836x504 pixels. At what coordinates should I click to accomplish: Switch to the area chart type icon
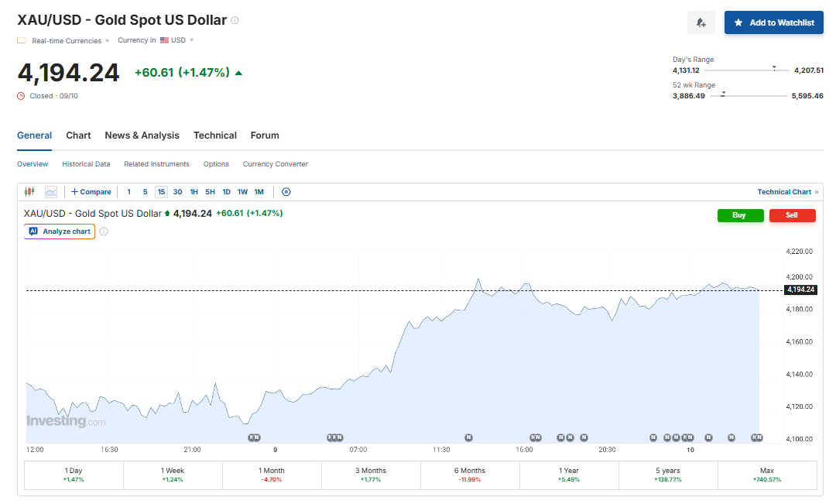(x=51, y=191)
